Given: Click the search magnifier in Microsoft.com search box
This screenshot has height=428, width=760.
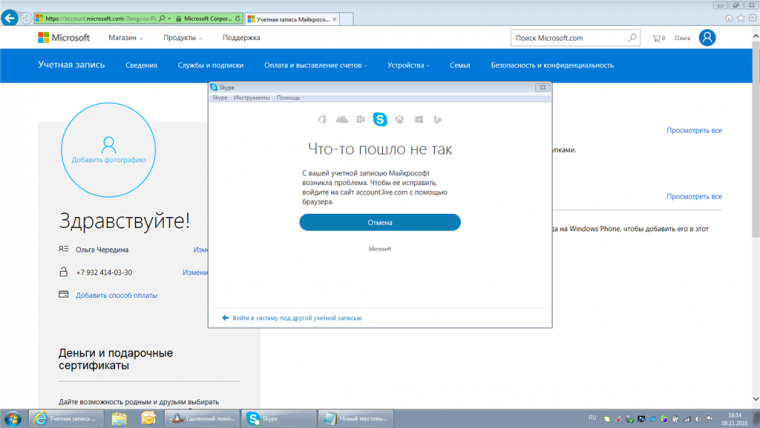Looking at the screenshot, I should pos(632,38).
